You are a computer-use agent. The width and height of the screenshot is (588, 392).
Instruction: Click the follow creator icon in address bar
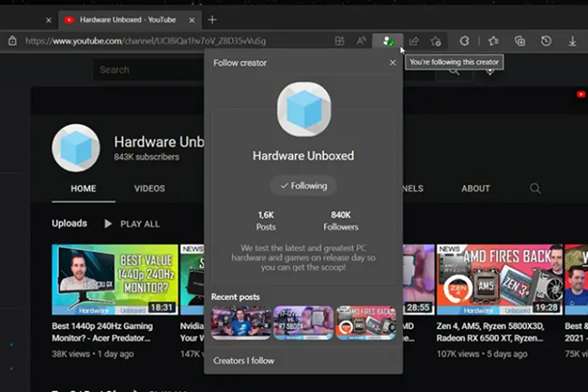[x=388, y=41]
